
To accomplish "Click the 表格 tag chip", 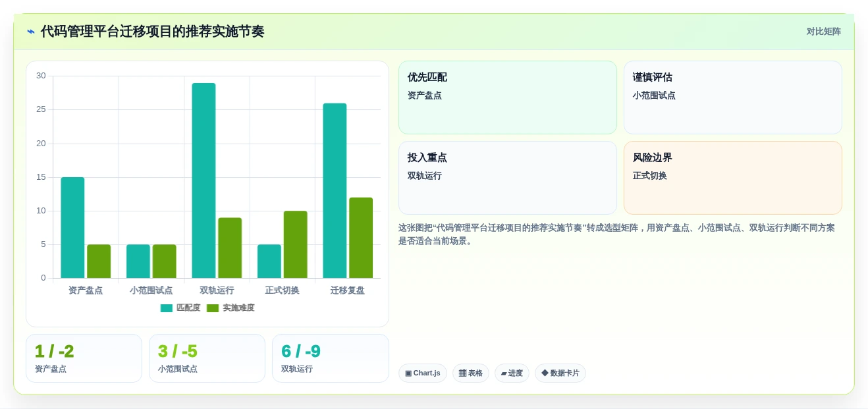I will [x=471, y=373].
